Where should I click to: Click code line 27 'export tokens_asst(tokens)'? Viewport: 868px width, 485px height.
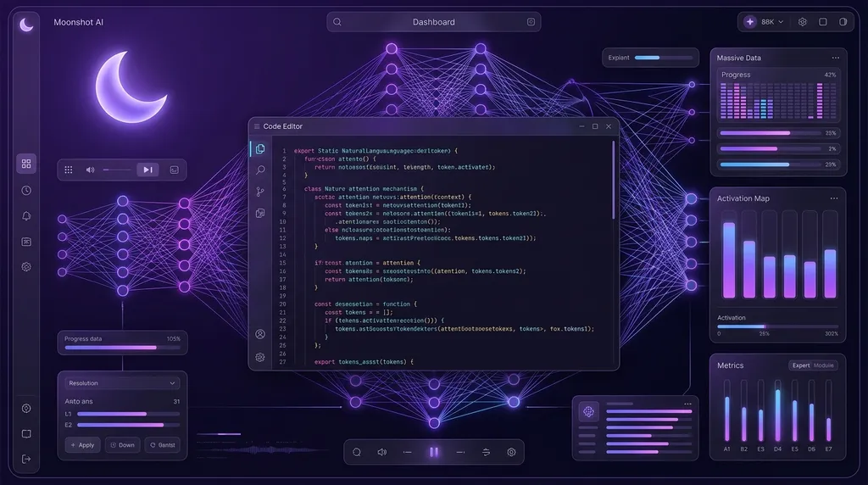point(364,361)
